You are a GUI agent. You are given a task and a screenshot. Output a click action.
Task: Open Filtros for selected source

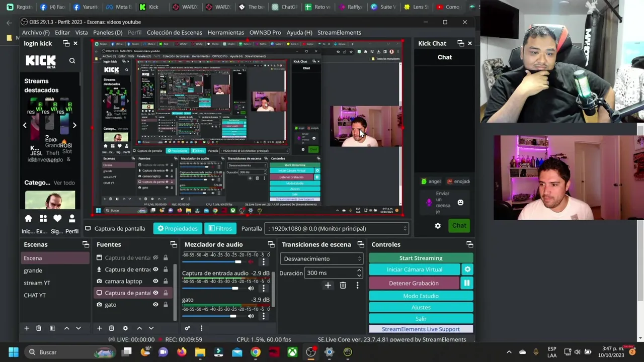[x=220, y=229]
